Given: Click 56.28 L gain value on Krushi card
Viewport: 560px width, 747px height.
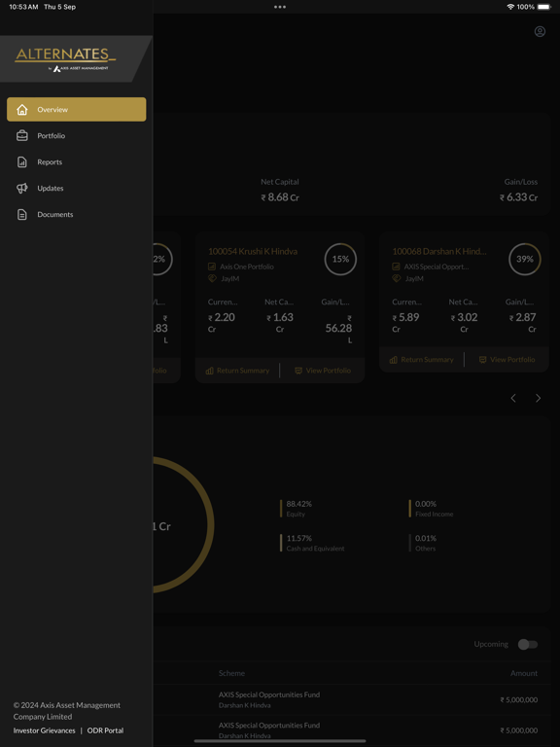Looking at the screenshot, I should [x=338, y=329].
